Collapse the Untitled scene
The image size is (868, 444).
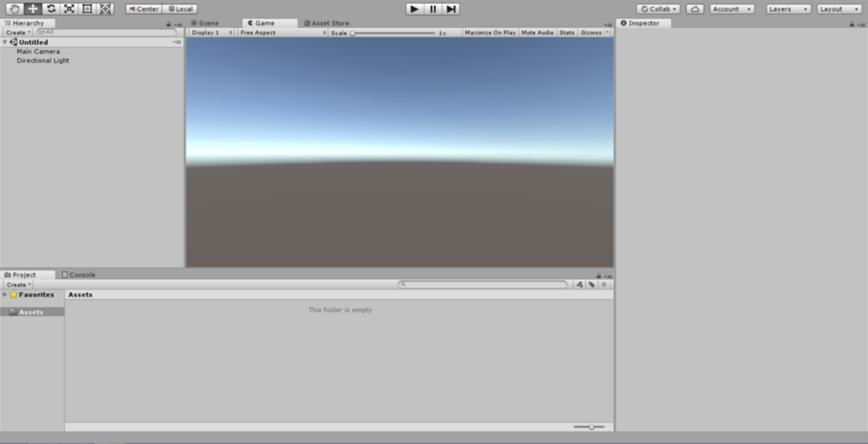pyautogui.click(x=5, y=42)
